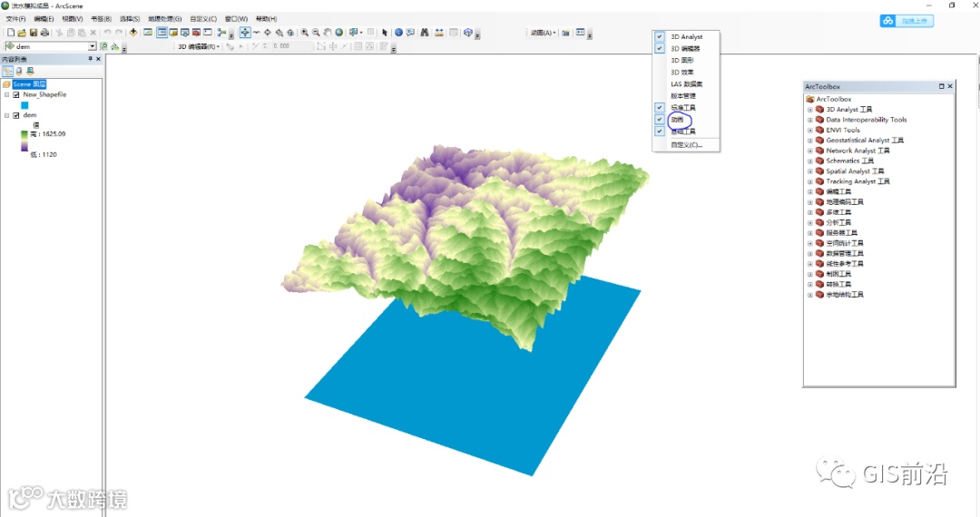Uncheck the 动画 toolbar entry
Viewport: 980px width, 517px height.
pos(660,119)
